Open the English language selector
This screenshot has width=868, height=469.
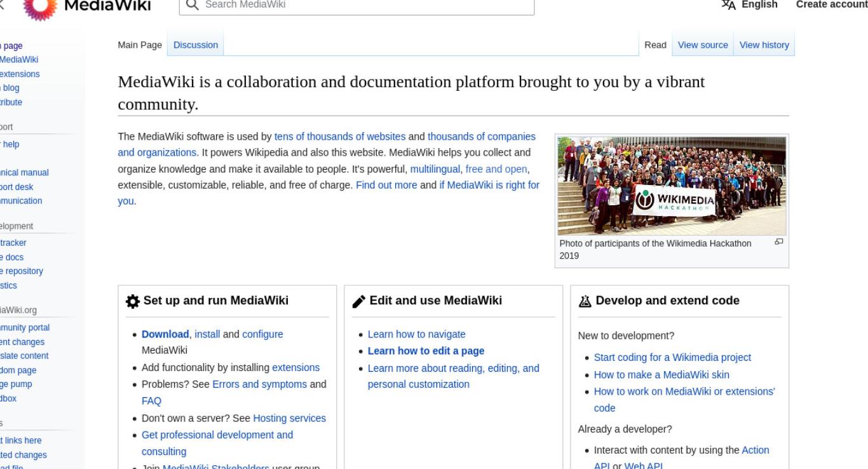coord(750,4)
